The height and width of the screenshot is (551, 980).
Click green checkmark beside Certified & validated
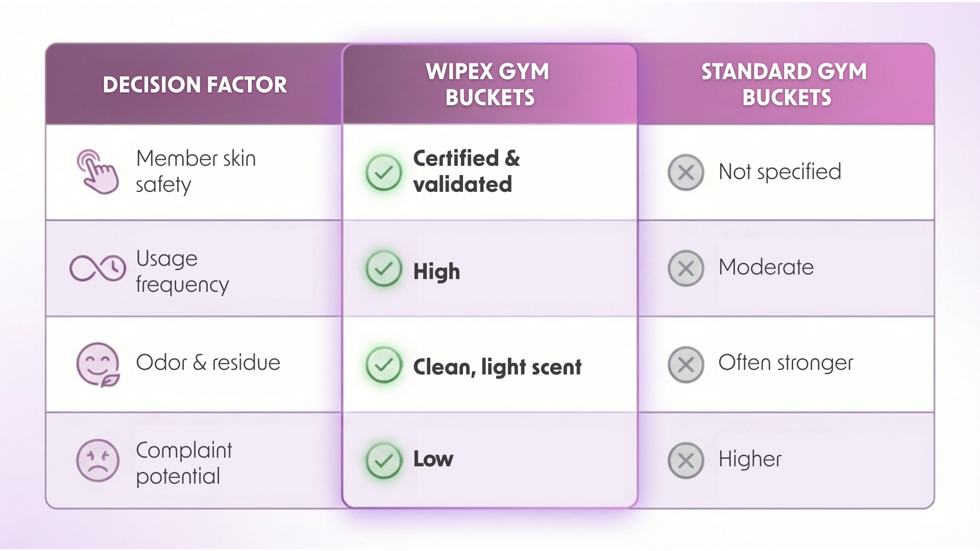384,172
